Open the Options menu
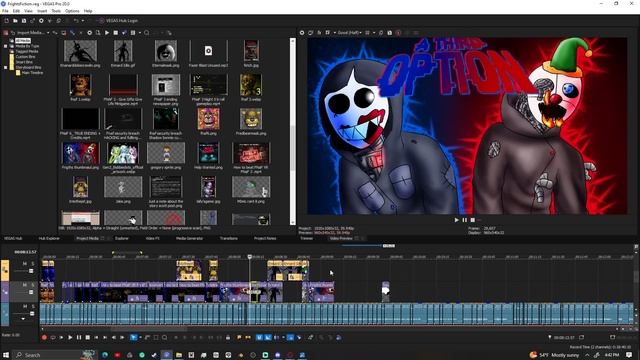Viewport: 640px width, 360px height. click(72, 11)
